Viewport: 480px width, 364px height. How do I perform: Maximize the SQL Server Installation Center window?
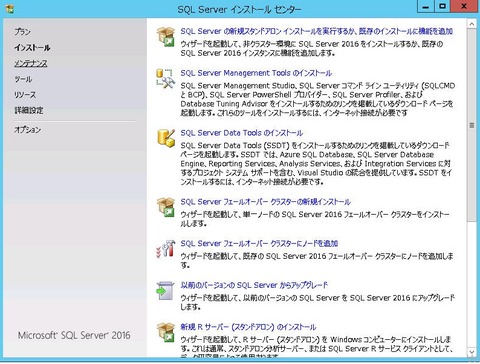(x=442, y=7)
